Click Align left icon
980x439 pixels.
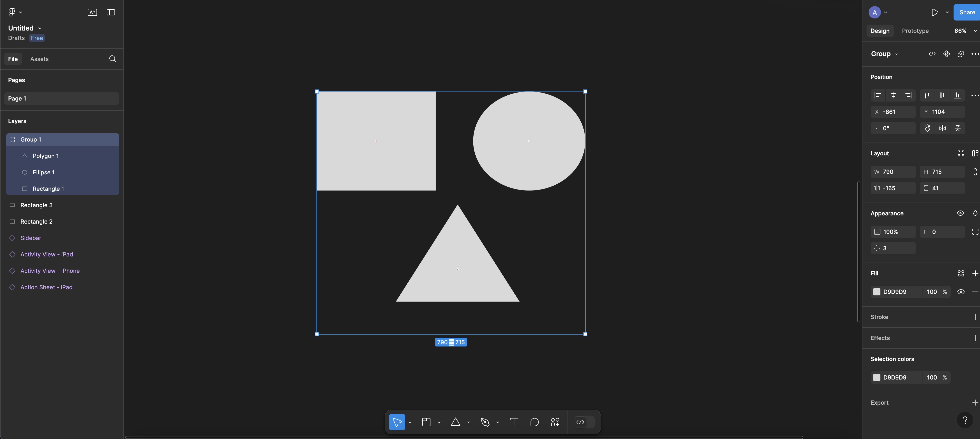click(x=878, y=95)
